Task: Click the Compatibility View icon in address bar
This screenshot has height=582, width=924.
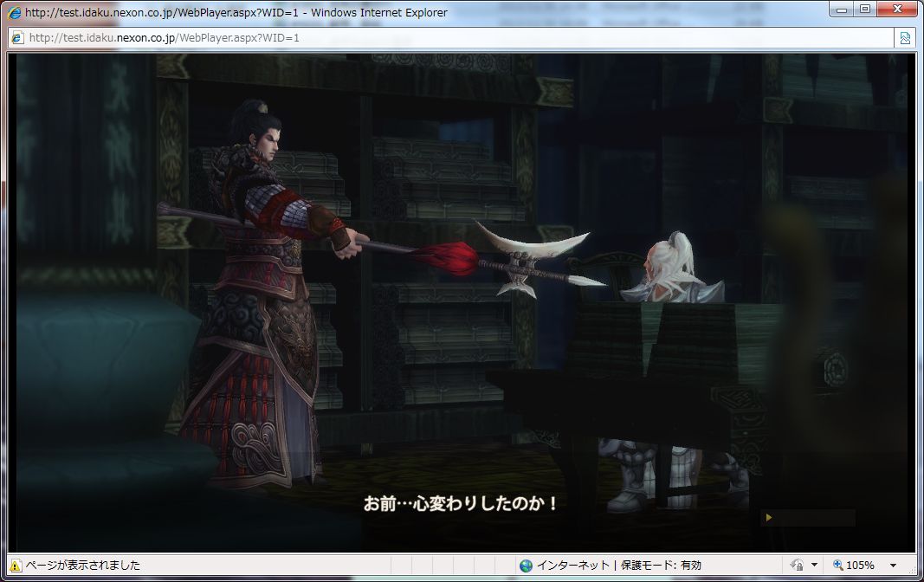Action: [905, 38]
